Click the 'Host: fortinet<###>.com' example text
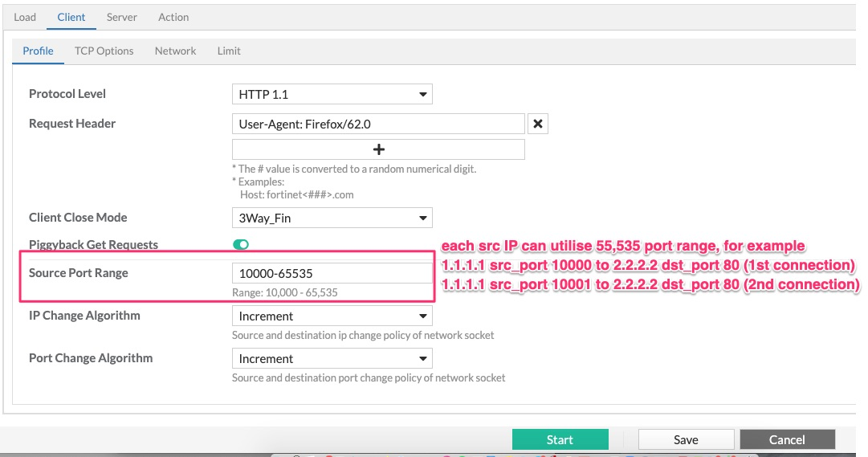 coord(297,194)
